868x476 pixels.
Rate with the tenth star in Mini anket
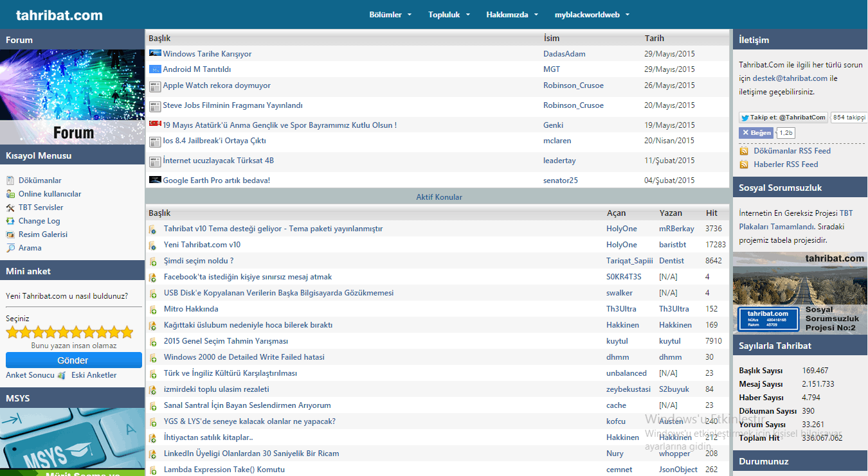pyautogui.click(x=127, y=332)
